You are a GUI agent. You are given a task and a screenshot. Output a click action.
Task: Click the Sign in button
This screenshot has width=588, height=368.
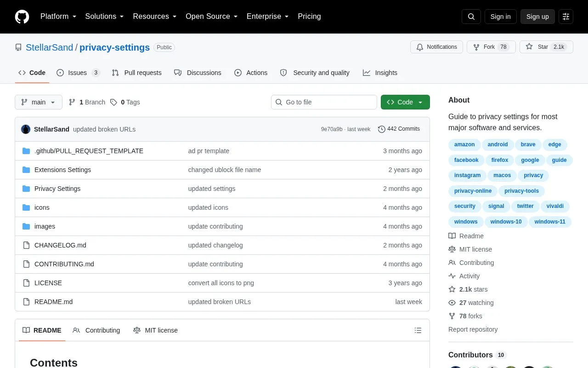pos(501,17)
